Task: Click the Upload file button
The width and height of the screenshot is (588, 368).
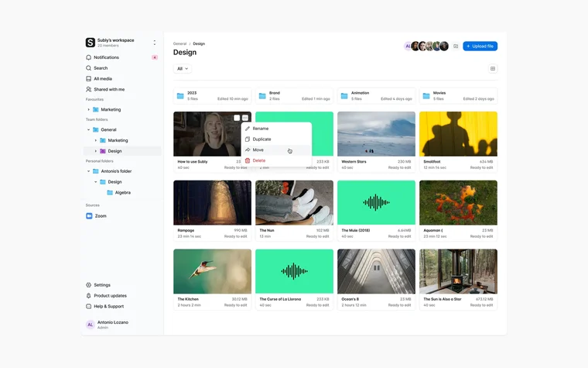Action: click(x=480, y=46)
